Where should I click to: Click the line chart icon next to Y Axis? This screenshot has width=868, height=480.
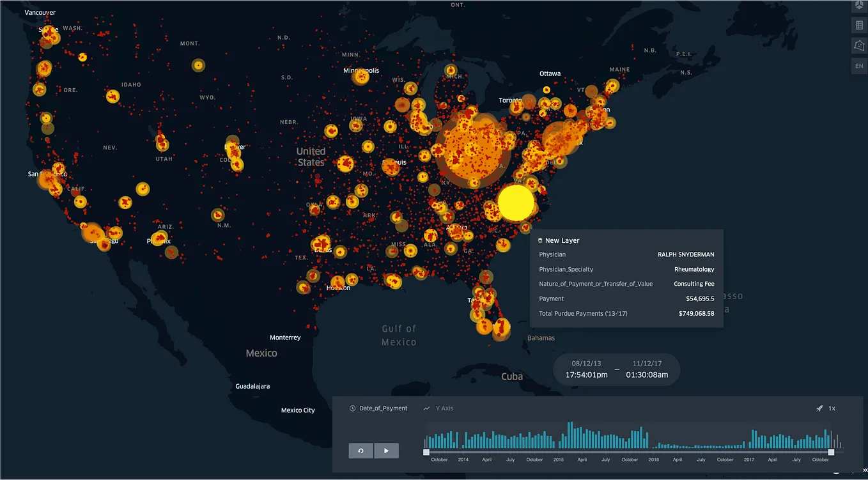[x=426, y=408]
